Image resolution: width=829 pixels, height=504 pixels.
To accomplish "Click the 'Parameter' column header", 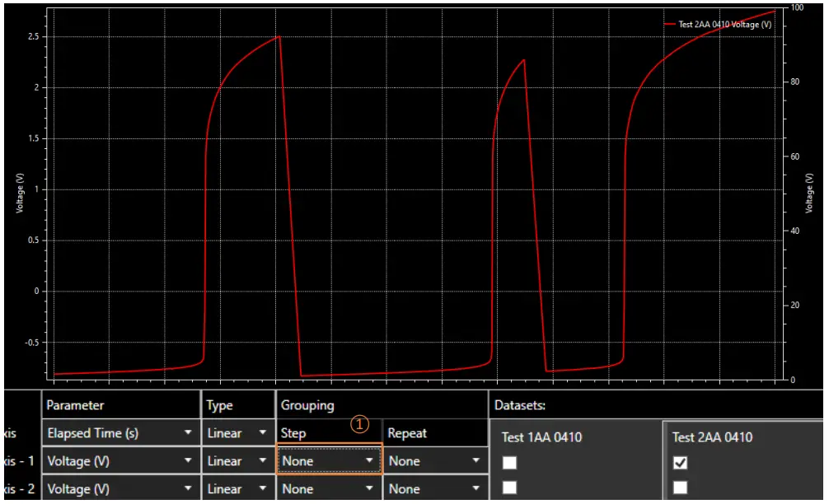I will [x=75, y=405].
